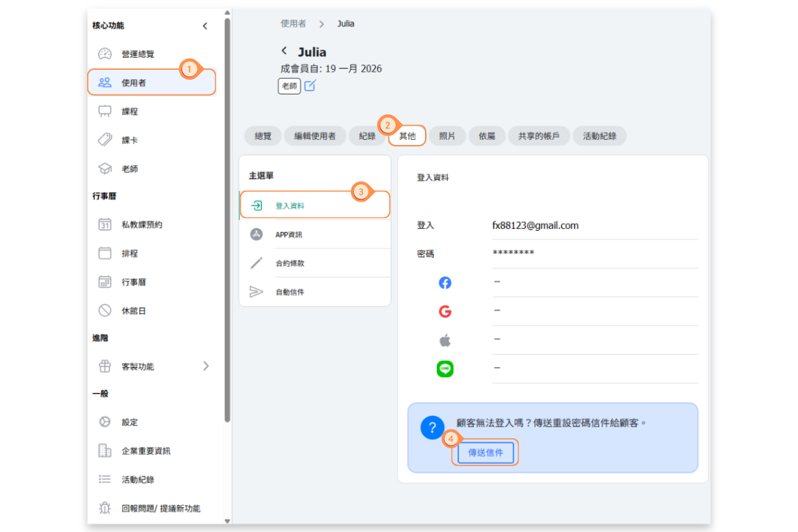Click the edit pencil icon beside 老師 tag
The height and width of the screenshot is (532, 798).
point(310,86)
